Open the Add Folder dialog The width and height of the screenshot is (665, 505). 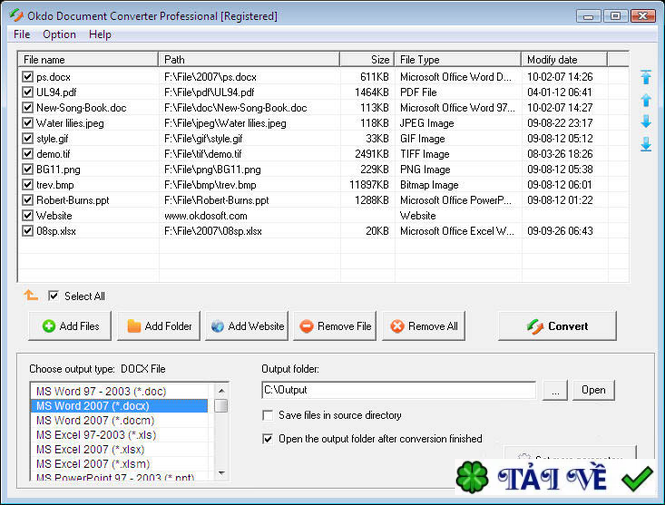click(x=158, y=326)
